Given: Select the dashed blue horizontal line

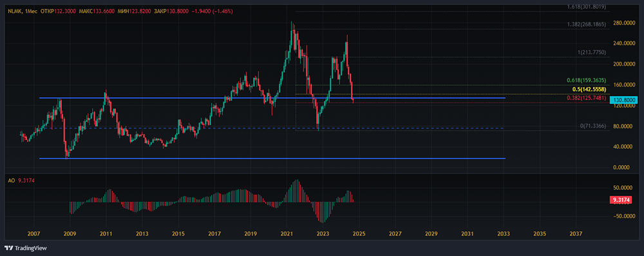Looking at the screenshot, I should click(272, 128).
